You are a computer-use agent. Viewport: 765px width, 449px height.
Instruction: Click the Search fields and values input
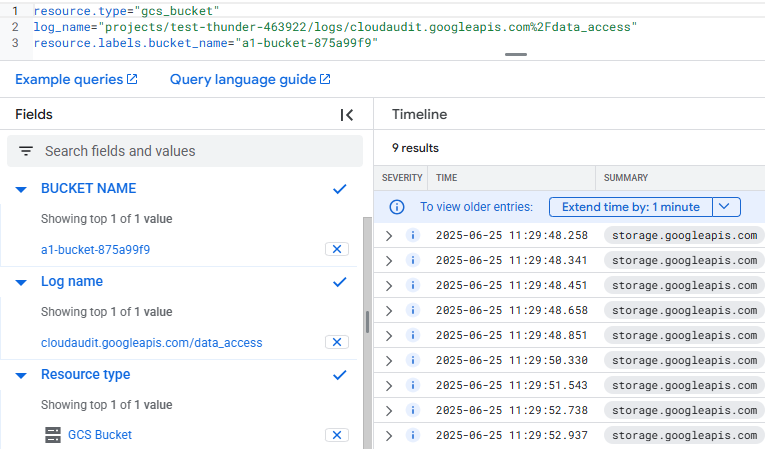pos(185,151)
